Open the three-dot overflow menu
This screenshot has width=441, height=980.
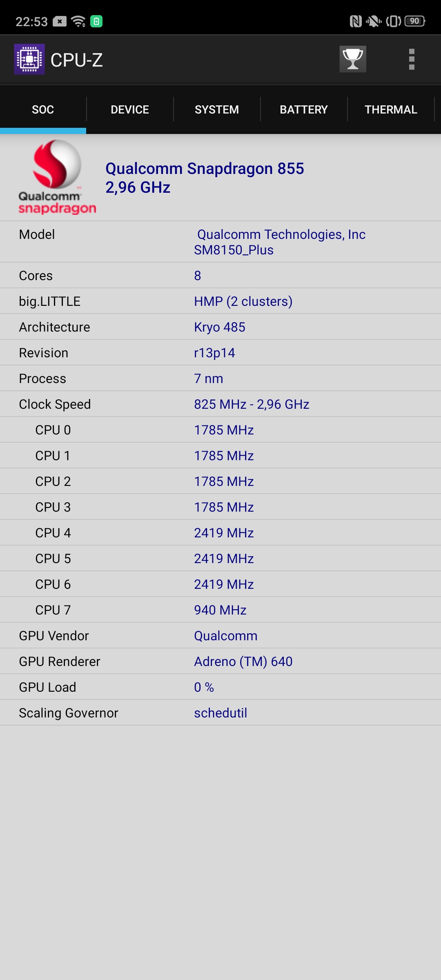[412, 60]
